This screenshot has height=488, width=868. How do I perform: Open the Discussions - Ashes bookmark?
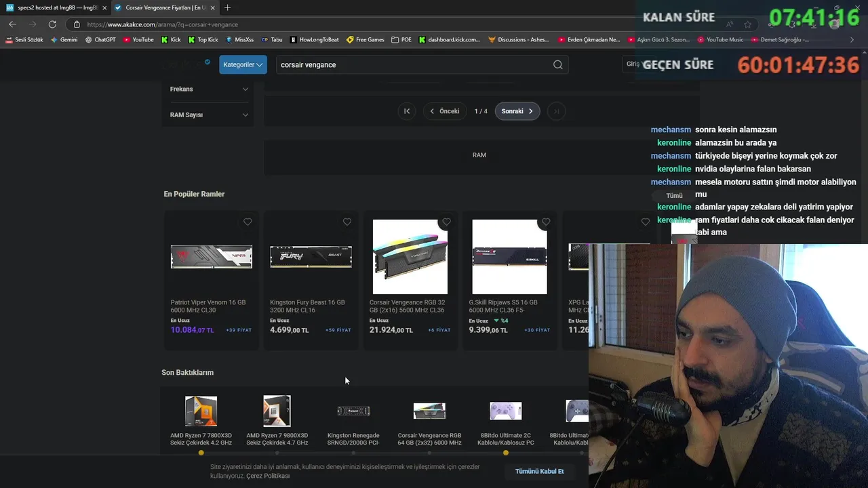tap(519, 39)
